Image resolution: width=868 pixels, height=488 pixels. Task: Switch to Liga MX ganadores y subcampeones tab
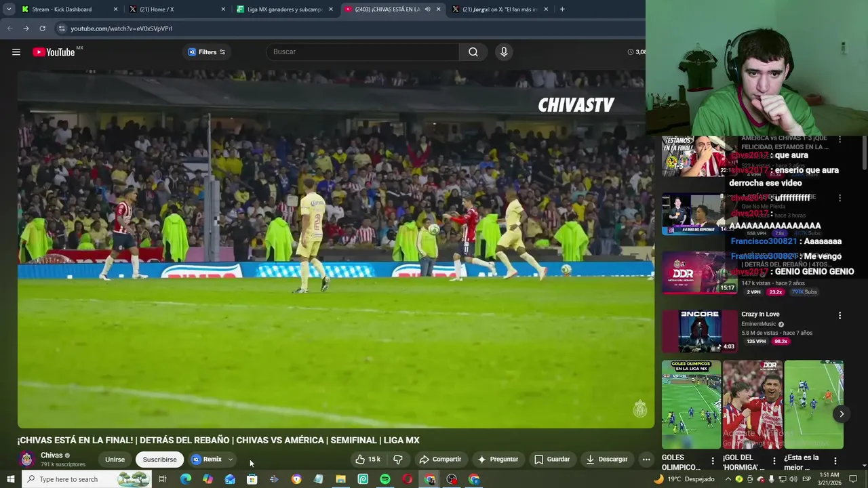coord(285,9)
